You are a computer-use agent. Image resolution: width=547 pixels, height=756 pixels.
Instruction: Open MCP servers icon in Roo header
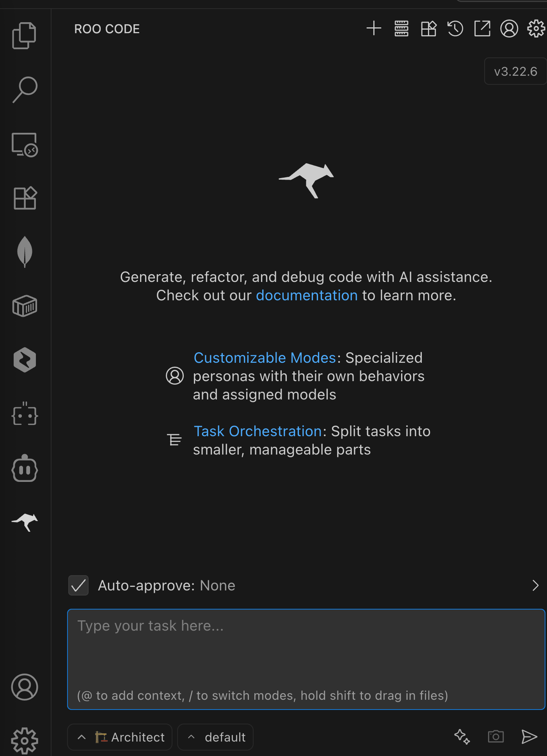pos(401,29)
